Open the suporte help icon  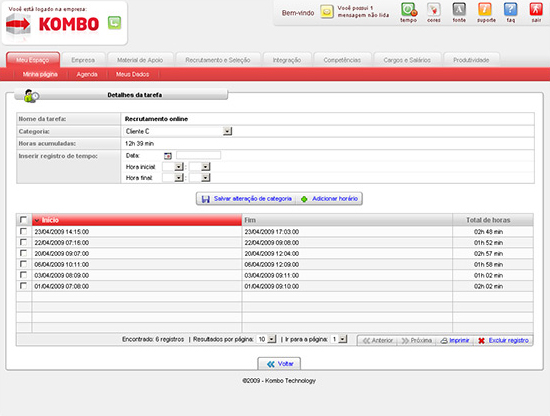point(485,10)
